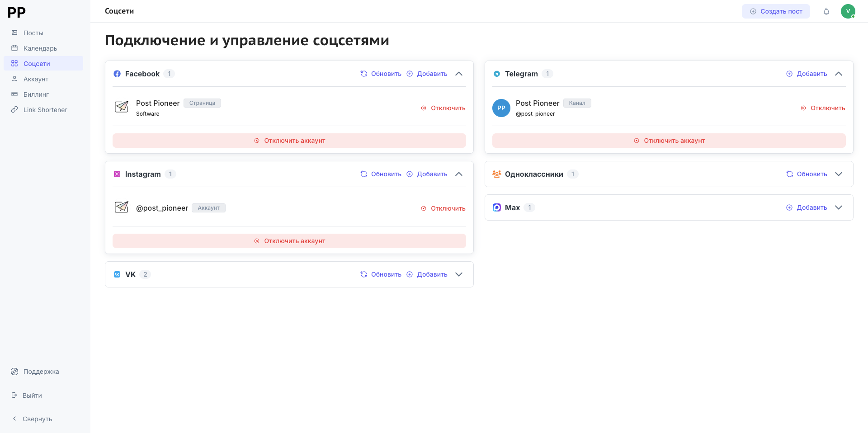The height and width of the screenshot is (433, 868).
Task: Click the Post Pioneer Telegram channel avatar
Action: [501, 108]
